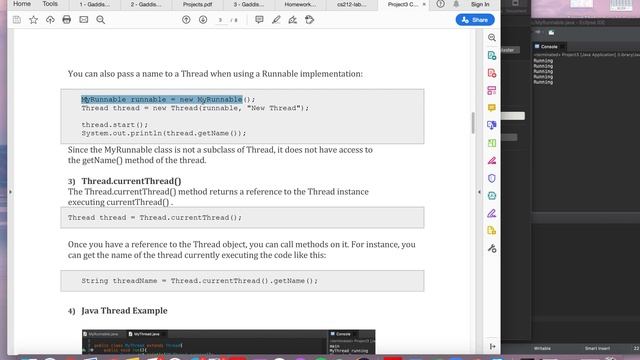Open the teal Compress PDF icon in side panel
This screenshot has height=360, width=640.
click(x=492, y=196)
